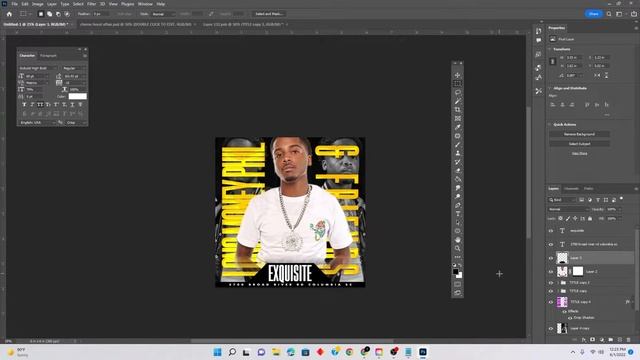Screen dimensions: 640x360
Task: Open the Window menu
Action: [145, 4]
